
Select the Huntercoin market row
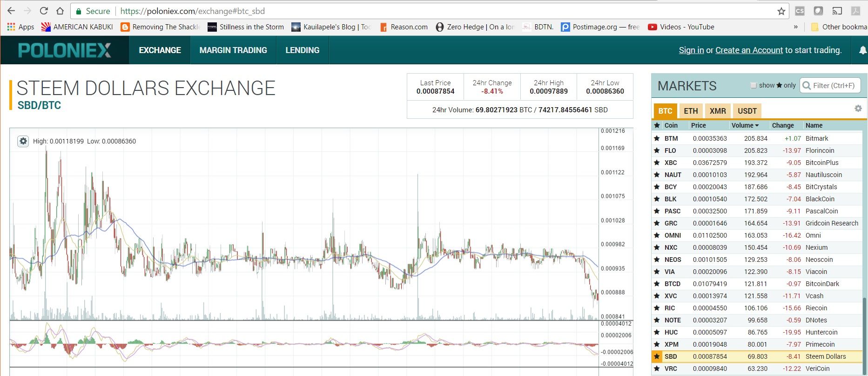(757, 332)
